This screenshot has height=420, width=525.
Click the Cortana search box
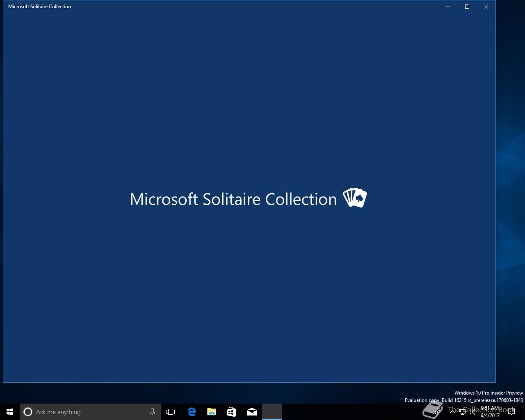click(x=90, y=412)
